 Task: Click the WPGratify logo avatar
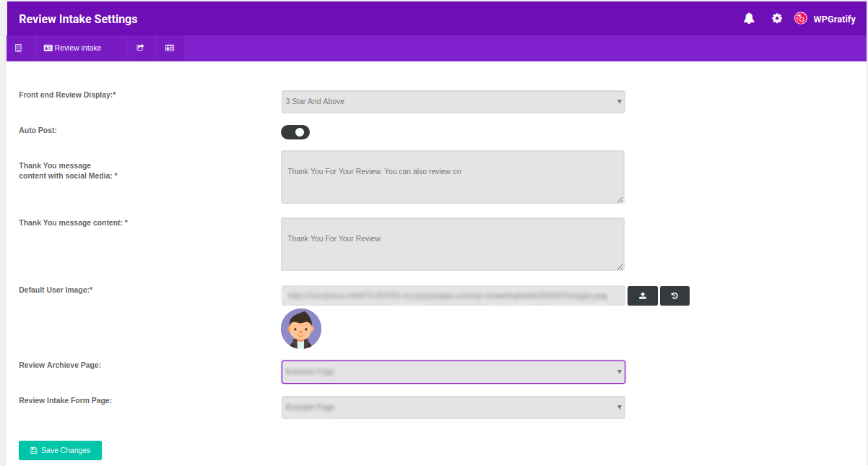[800, 19]
